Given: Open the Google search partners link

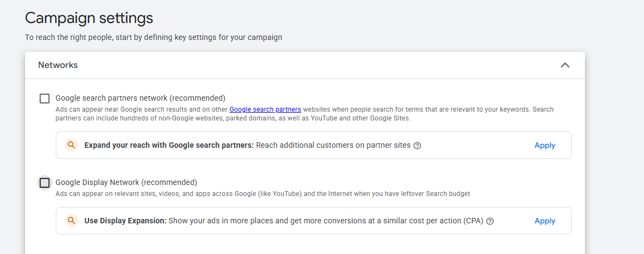Looking at the screenshot, I should 265,109.
